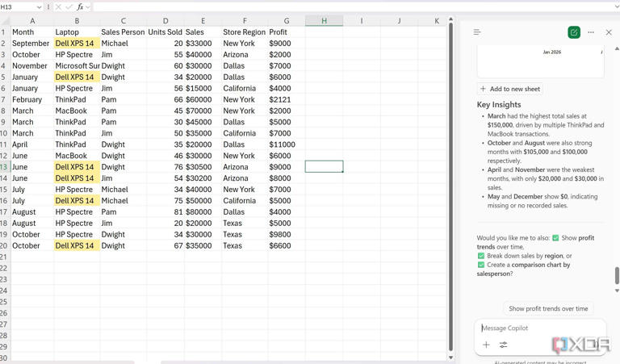This screenshot has height=364, width=620.
Task: Click the 'Key Insights' heading in Copilot
Action: coord(499,105)
